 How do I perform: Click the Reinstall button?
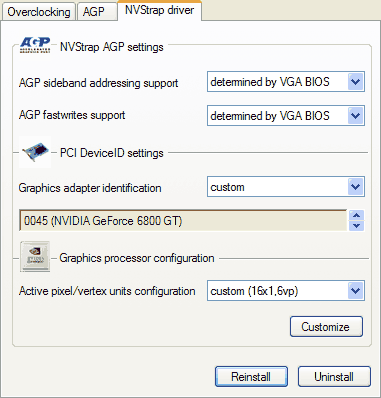[251, 377]
